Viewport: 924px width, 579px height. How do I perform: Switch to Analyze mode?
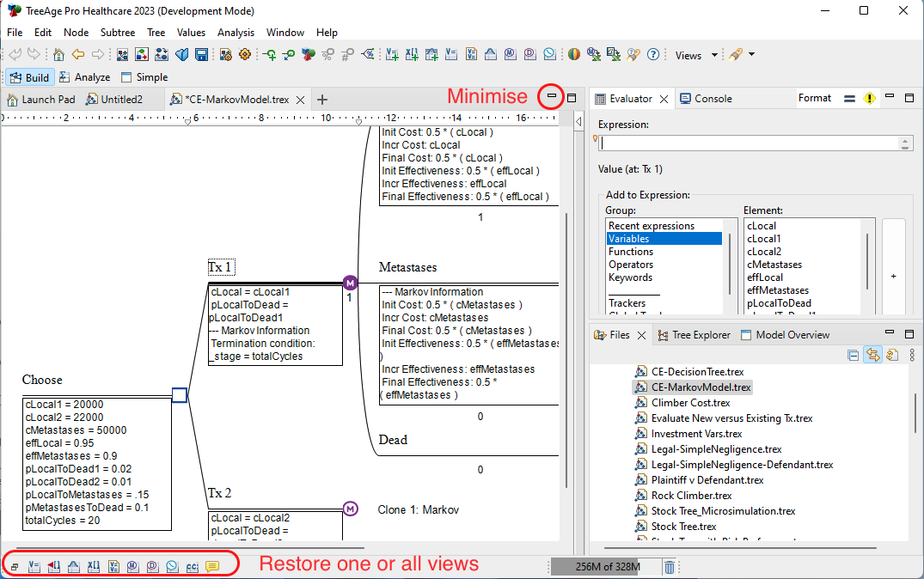(x=84, y=77)
